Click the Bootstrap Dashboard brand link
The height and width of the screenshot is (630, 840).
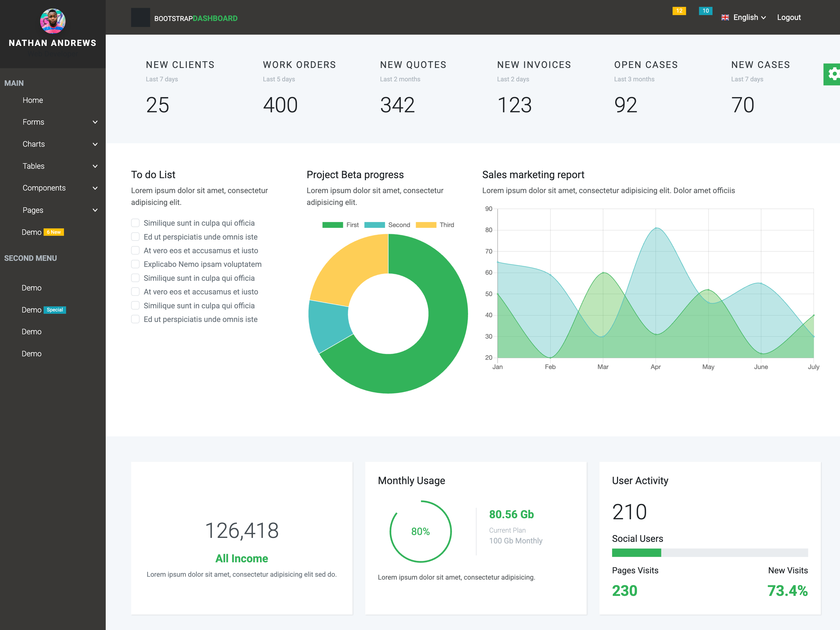click(195, 18)
